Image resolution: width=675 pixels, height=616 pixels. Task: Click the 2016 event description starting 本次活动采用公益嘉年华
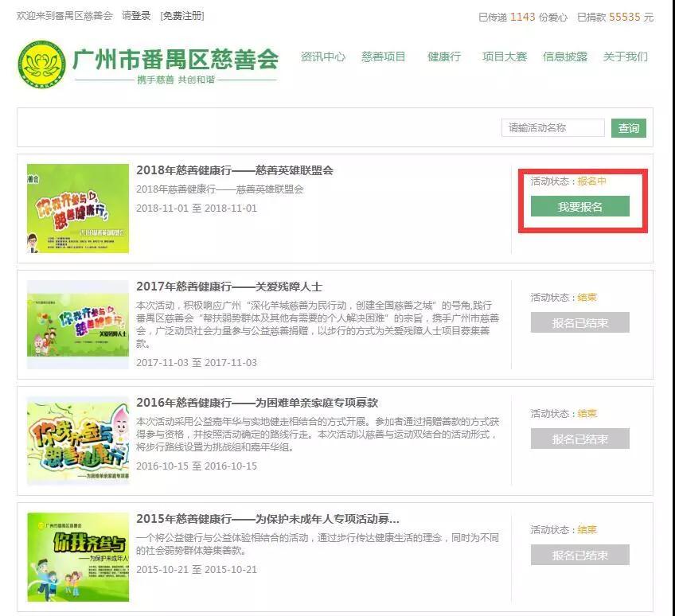(x=318, y=434)
